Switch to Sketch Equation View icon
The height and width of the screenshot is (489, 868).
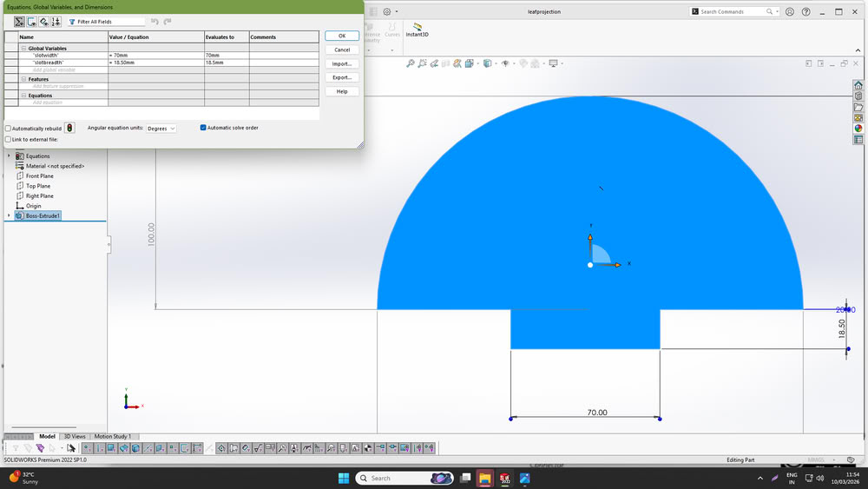pos(31,22)
